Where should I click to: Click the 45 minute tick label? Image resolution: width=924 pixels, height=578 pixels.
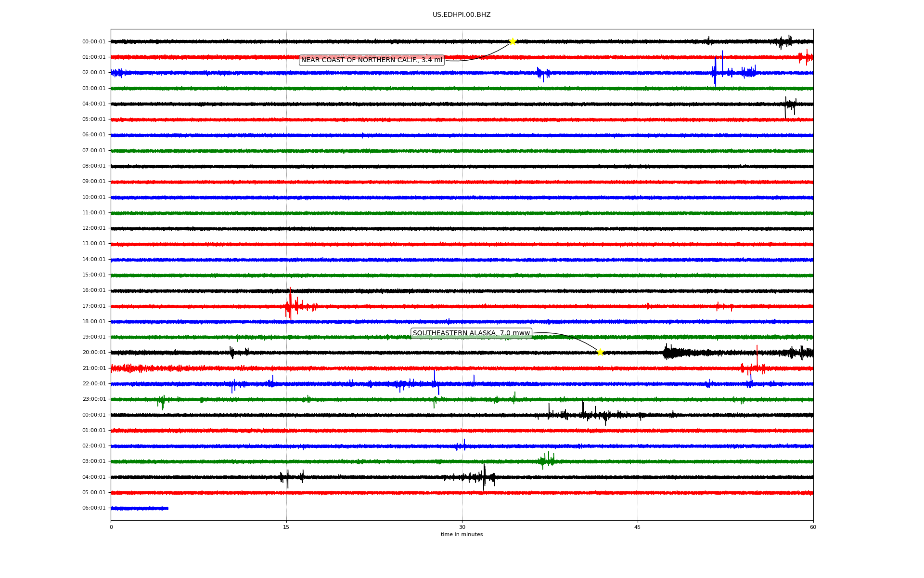[x=638, y=527]
